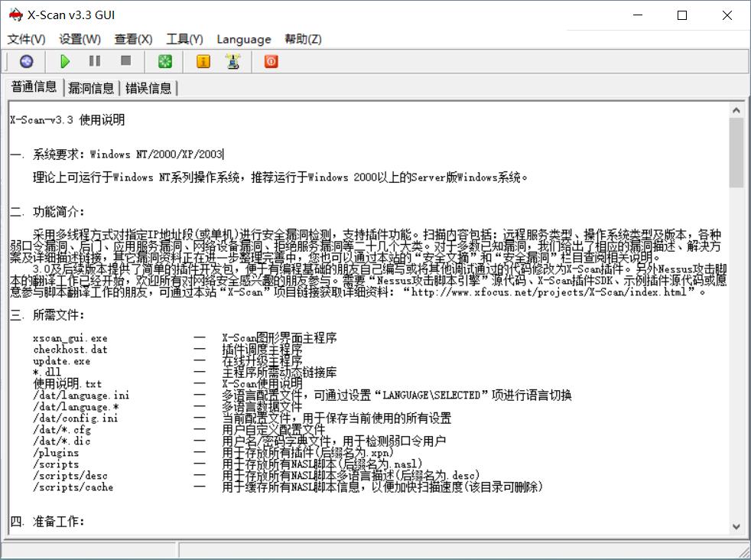The image size is (751, 560).
Task: Click the scrollbar down arrow
Action: pyautogui.click(x=736, y=526)
